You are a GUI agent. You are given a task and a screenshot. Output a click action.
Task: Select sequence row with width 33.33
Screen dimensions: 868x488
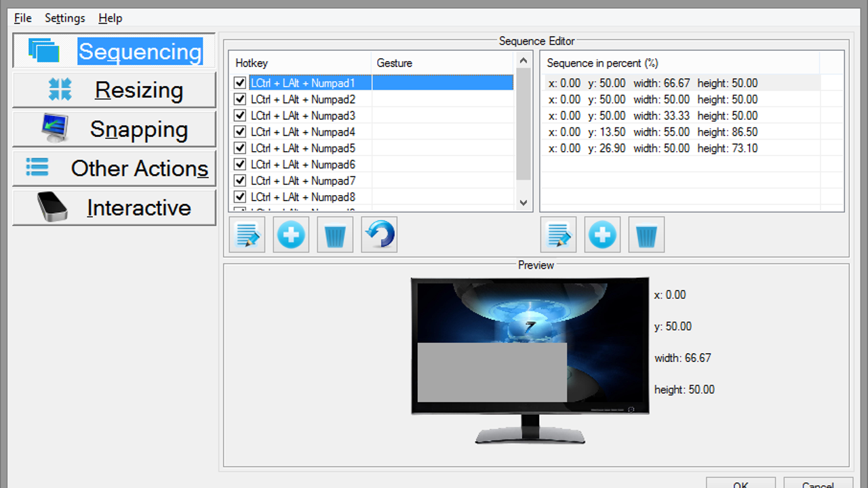click(652, 116)
